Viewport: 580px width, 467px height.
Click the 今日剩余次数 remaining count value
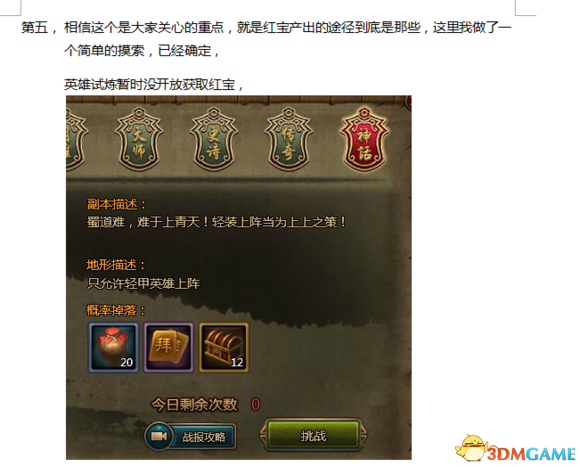pyautogui.click(x=256, y=405)
